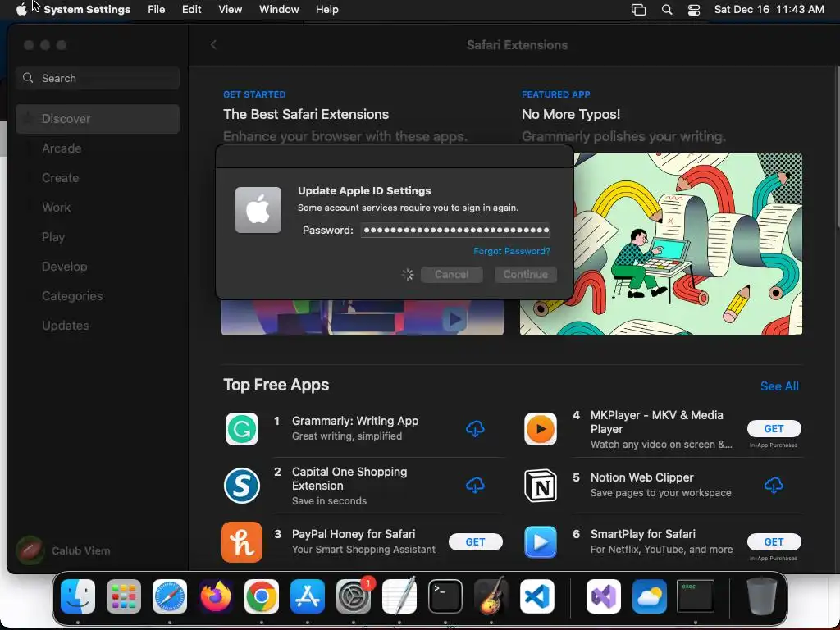The height and width of the screenshot is (630, 840).
Task: Open GarageBand from the dock
Action: [x=491, y=596]
